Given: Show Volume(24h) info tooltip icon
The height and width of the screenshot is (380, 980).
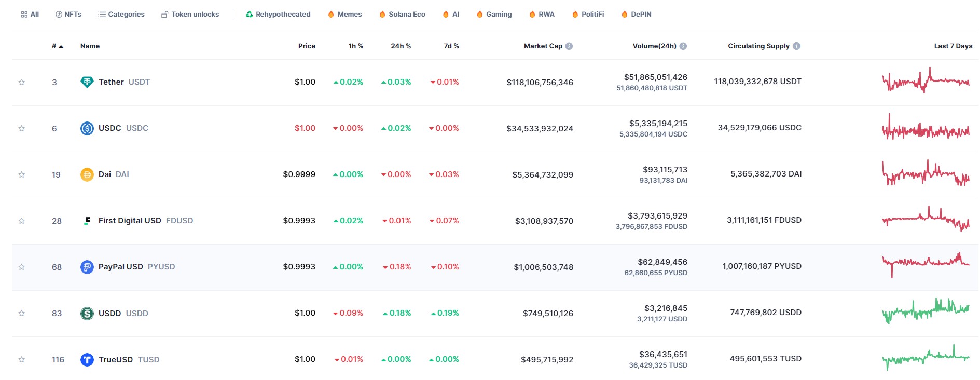Looking at the screenshot, I should tap(683, 46).
